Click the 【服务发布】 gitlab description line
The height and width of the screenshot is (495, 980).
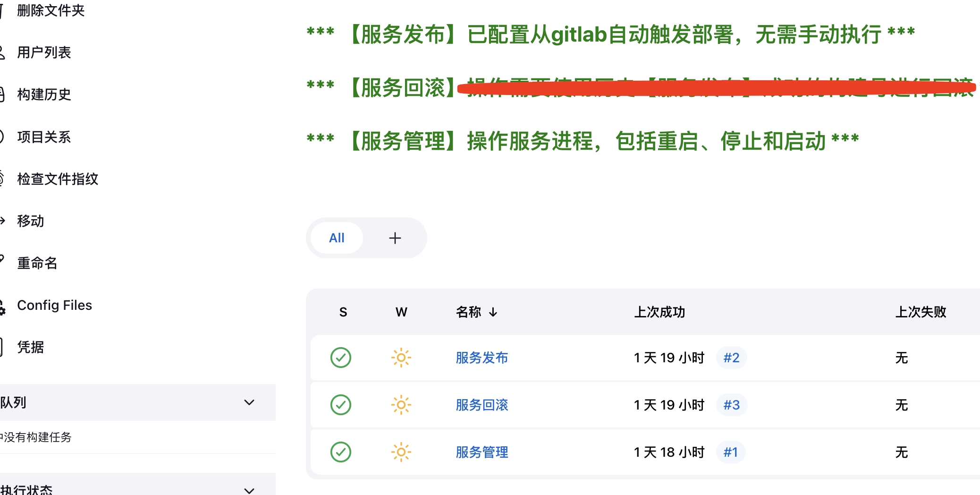tap(611, 34)
